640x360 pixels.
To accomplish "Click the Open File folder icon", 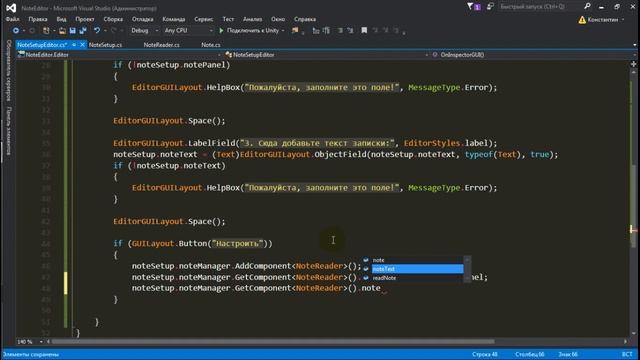I will click(x=62, y=31).
